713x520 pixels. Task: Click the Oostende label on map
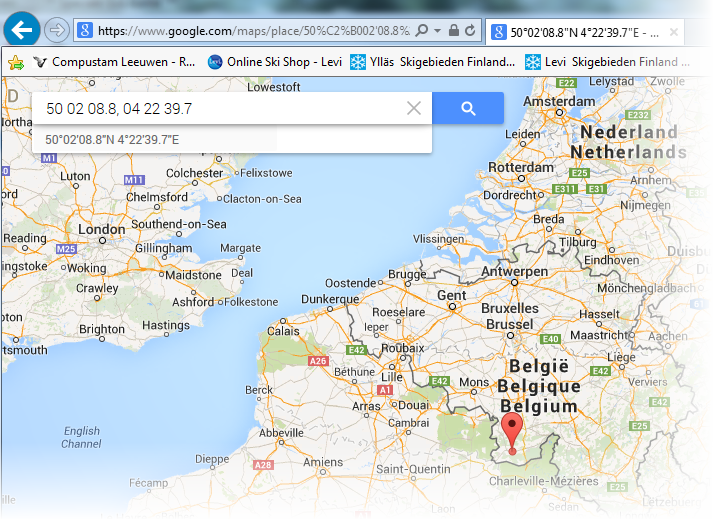pos(351,283)
